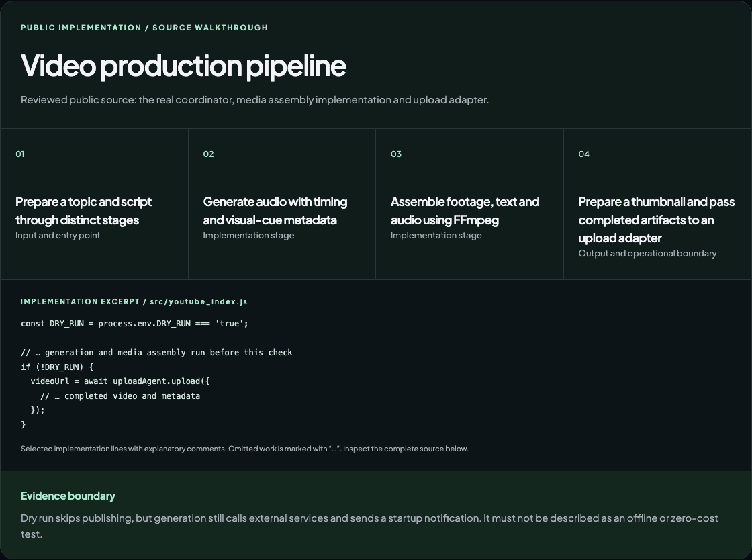
Task: Open 'Prepare a topic and script' step card
Action: (94, 204)
